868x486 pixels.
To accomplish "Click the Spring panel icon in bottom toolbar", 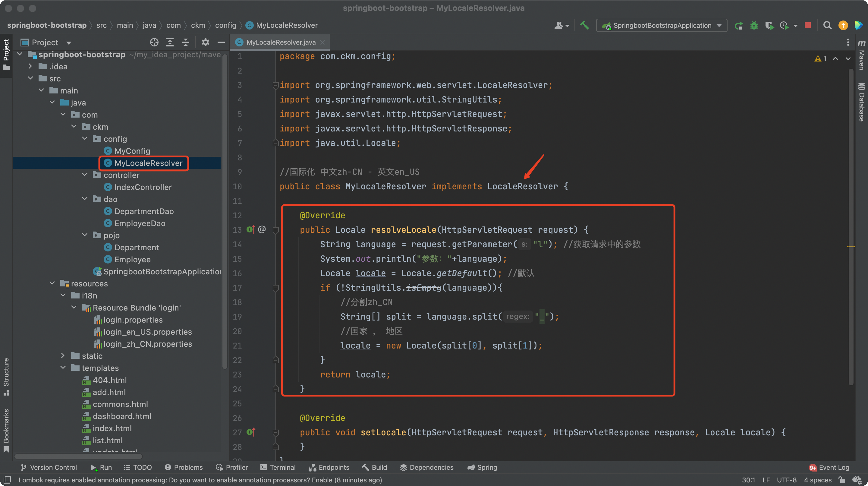I will coord(481,468).
